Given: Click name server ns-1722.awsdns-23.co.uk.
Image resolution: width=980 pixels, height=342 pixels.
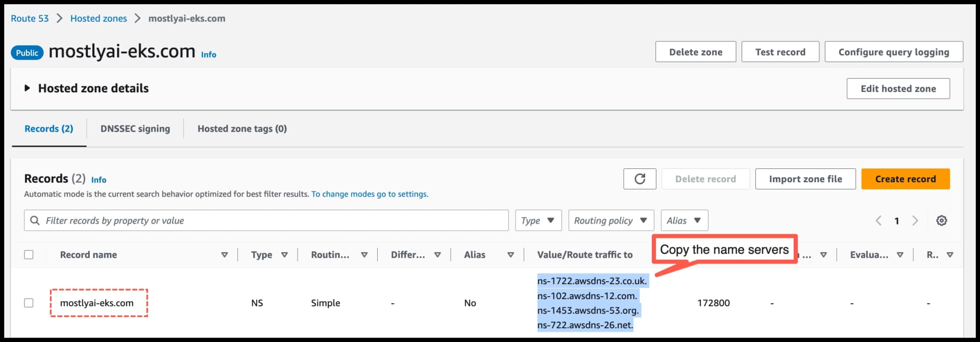Looking at the screenshot, I should click(x=592, y=281).
